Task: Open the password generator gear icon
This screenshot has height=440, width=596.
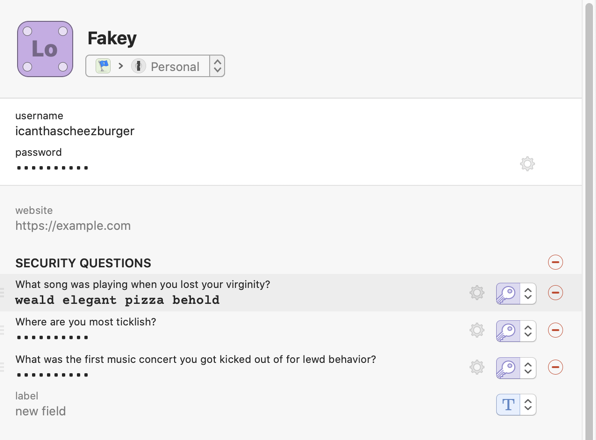Action: 527,164
